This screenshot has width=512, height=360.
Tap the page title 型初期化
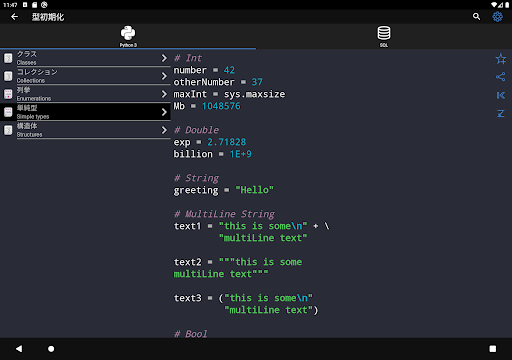pyautogui.click(x=48, y=17)
